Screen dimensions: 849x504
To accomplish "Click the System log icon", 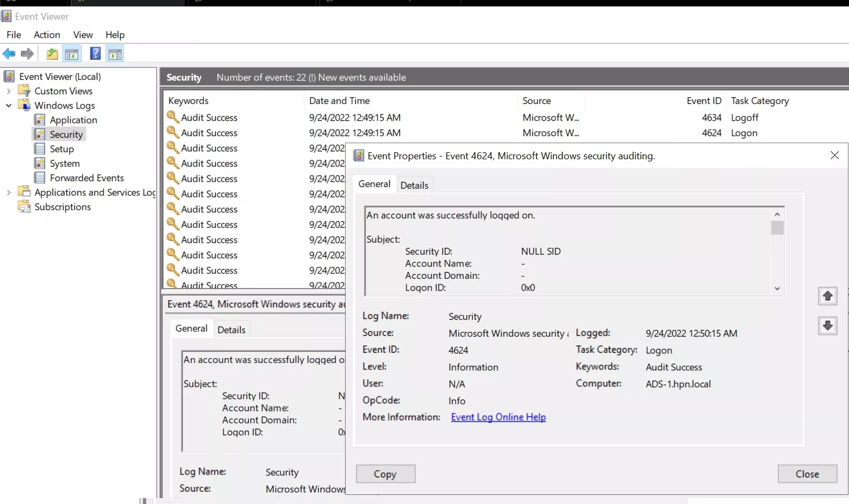I will point(40,163).
